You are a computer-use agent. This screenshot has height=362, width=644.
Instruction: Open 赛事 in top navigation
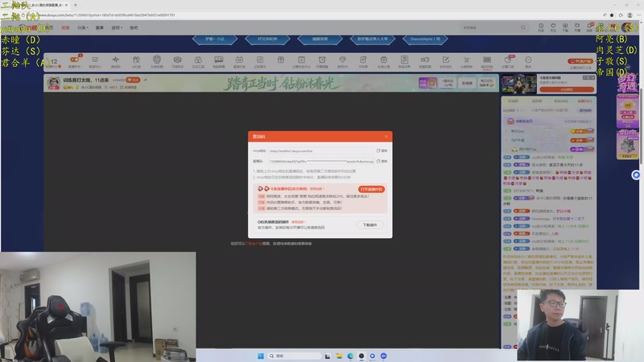click(99, 27)
